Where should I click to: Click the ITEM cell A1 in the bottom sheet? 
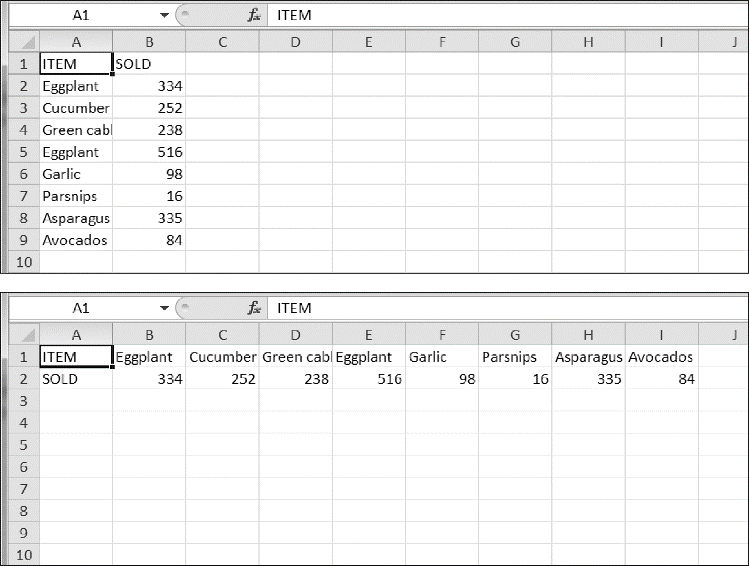76,357
